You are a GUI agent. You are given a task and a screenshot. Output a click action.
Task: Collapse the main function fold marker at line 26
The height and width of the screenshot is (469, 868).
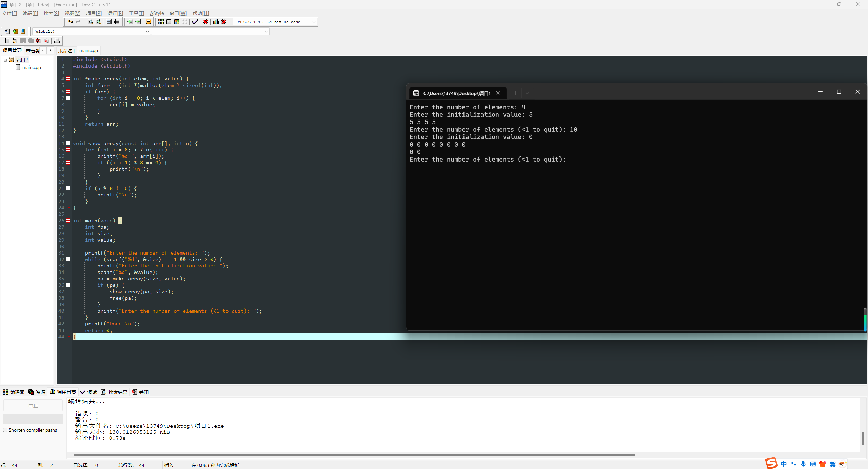tap(68, 221)
